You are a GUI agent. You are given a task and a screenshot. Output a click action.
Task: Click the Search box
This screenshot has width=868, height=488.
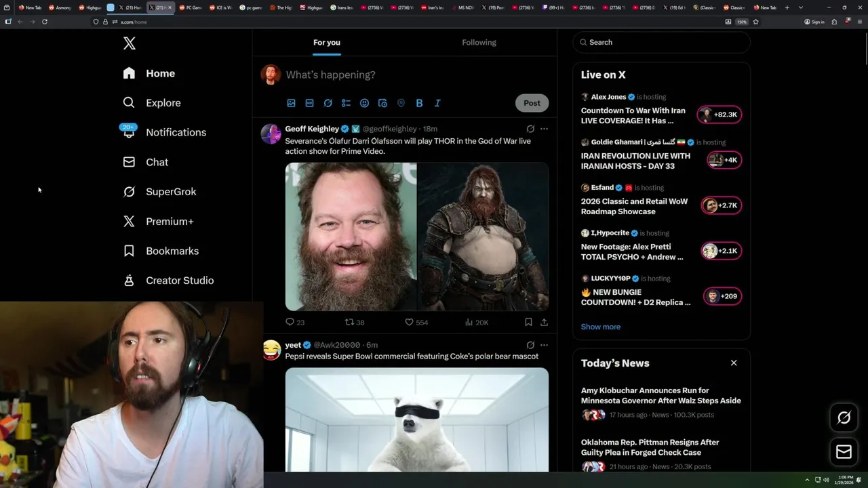[661, 42]
